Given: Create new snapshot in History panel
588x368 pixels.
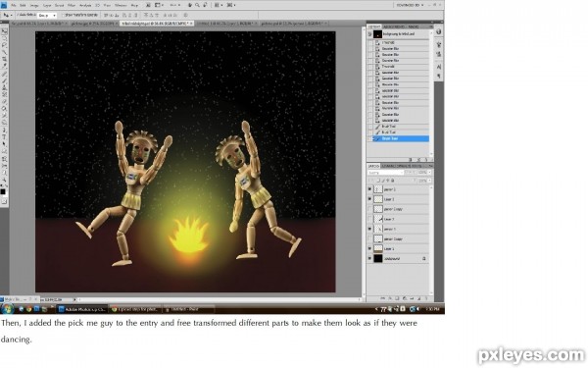Looking at the screenshot, I should (418, 160).
